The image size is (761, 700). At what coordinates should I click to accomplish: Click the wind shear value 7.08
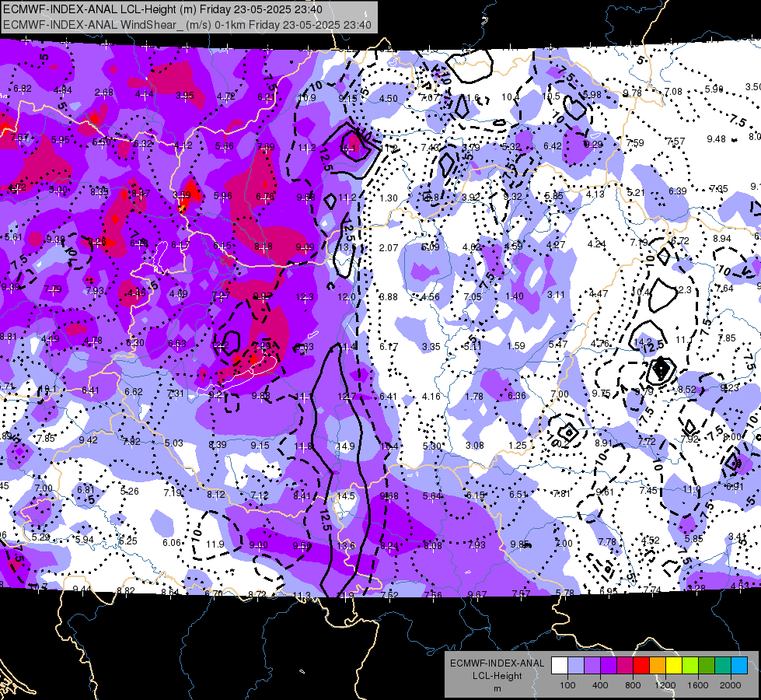click(673, 91)
